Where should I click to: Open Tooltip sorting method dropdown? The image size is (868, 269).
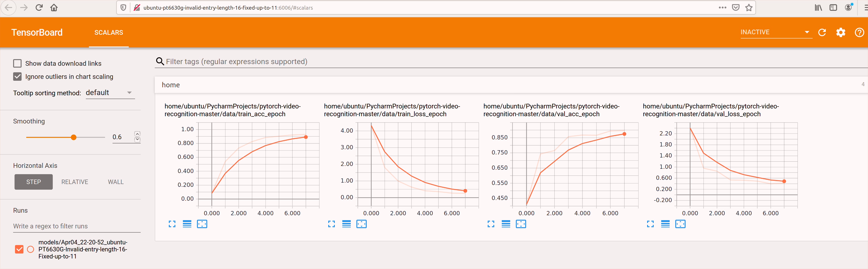click(x=110, y=93)
